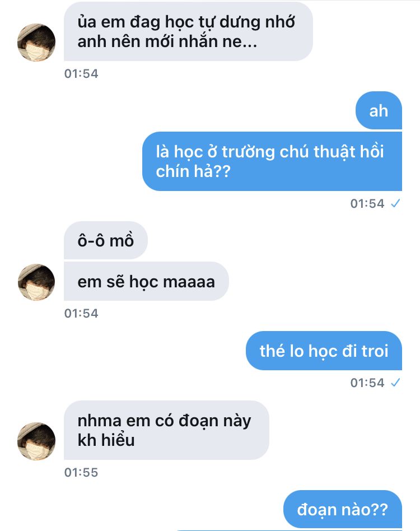
Task: Click timestamp beside 'chín hả??' read tick
Action: coord(367,203)
